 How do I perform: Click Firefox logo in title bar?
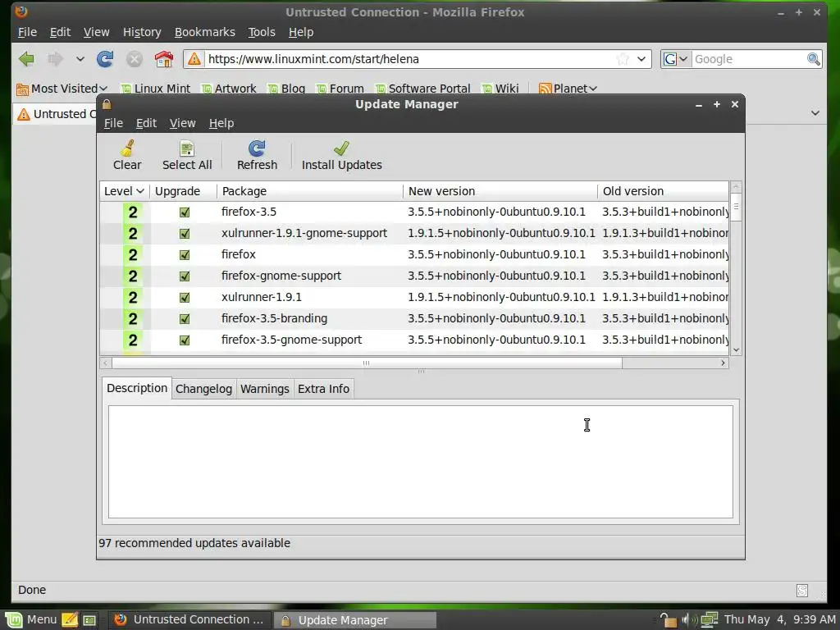[21, 11]
